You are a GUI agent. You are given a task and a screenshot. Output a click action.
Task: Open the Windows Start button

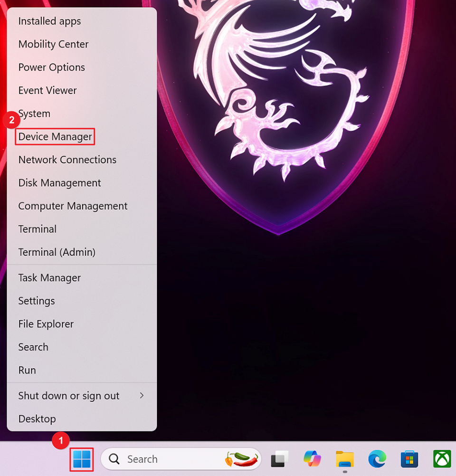point(82,459)
